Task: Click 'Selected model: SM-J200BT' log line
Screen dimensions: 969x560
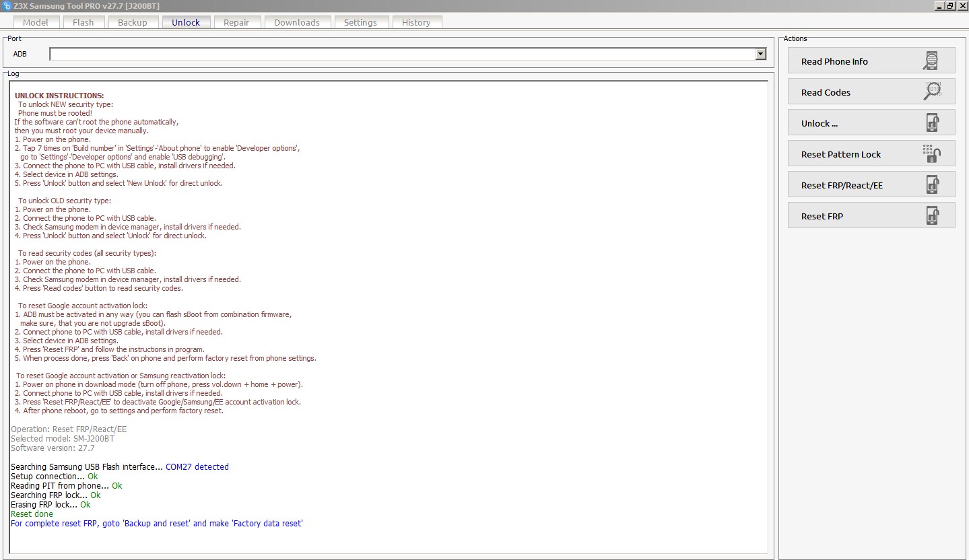Action: point(63,438)
